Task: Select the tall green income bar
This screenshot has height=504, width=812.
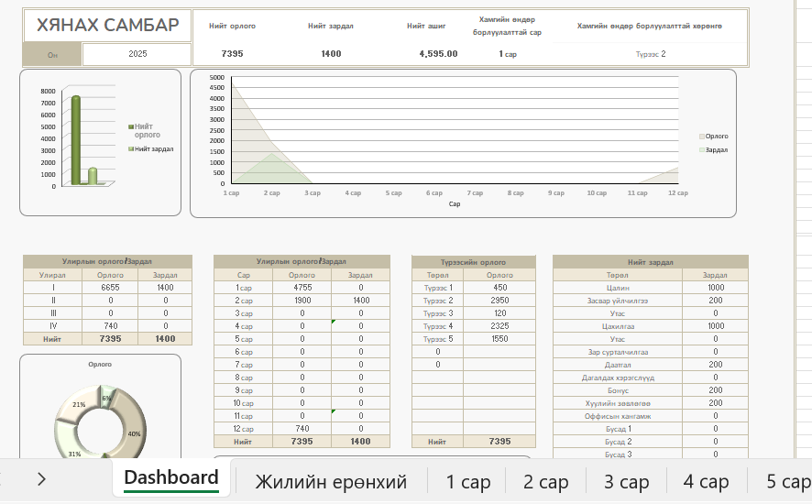Action: coord(76,139)
